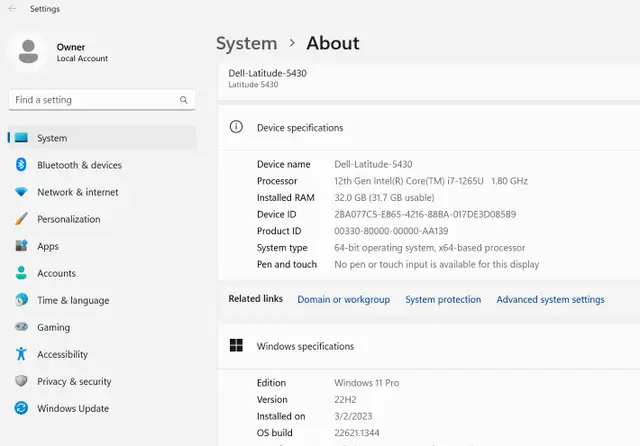Screen dimensions: 640x446
Task: Click the Owner profile avatar icon
Action: click(28, 52)
